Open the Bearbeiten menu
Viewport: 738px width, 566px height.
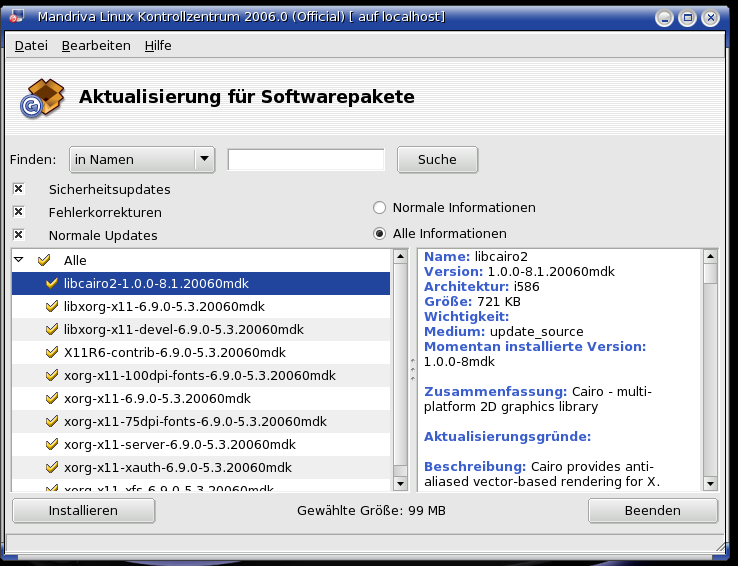tap(96, 46)
